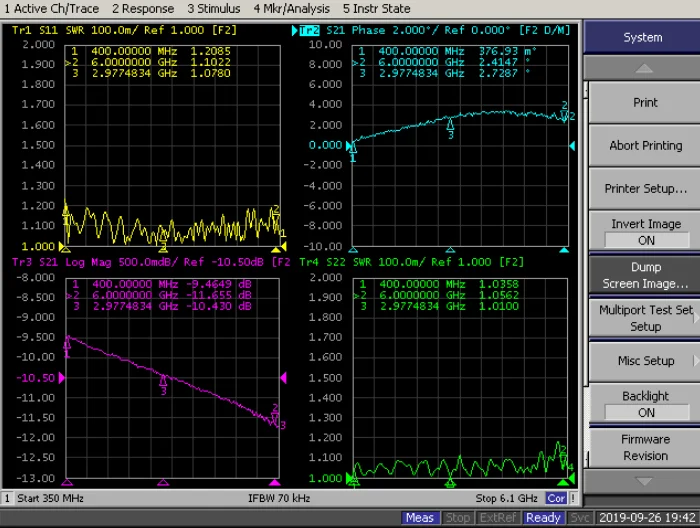Click the Tr3 y-axis value -13.00

[x=36, y=478]
